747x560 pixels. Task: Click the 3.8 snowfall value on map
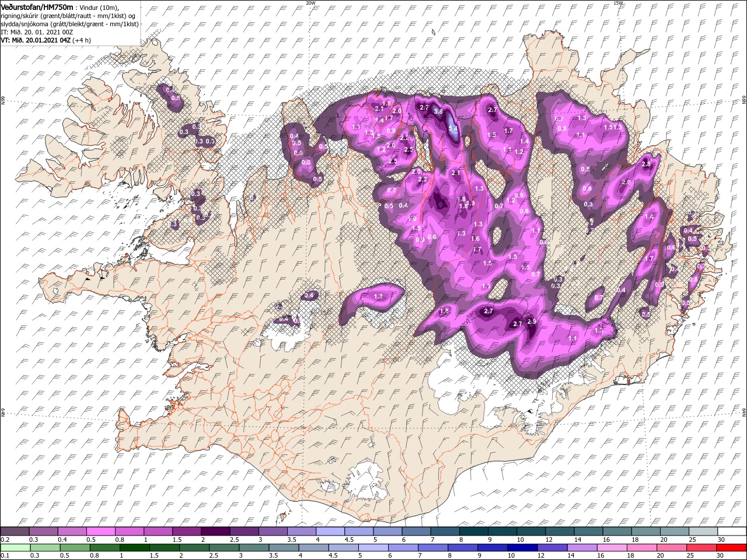438,111
